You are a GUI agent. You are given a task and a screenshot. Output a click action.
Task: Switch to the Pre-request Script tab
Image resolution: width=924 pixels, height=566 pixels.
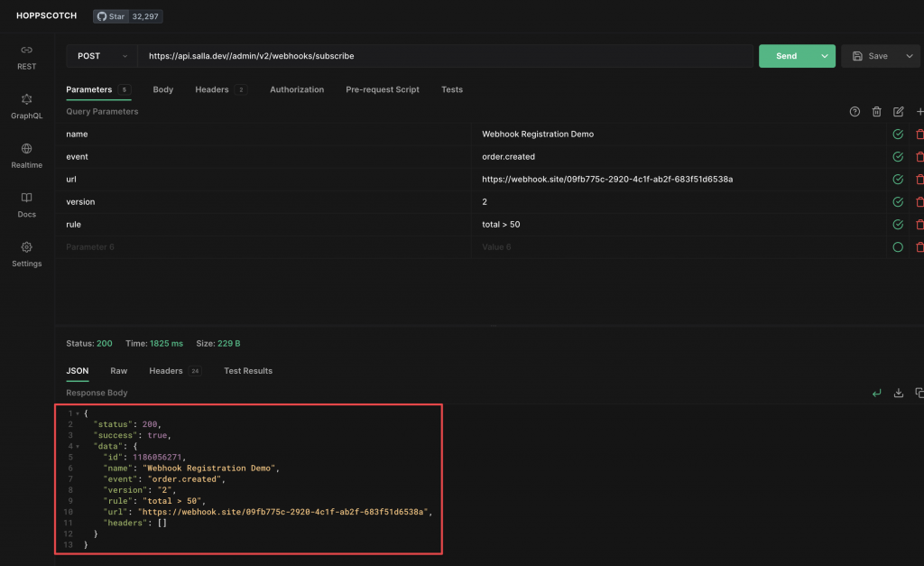coord(383,89)
